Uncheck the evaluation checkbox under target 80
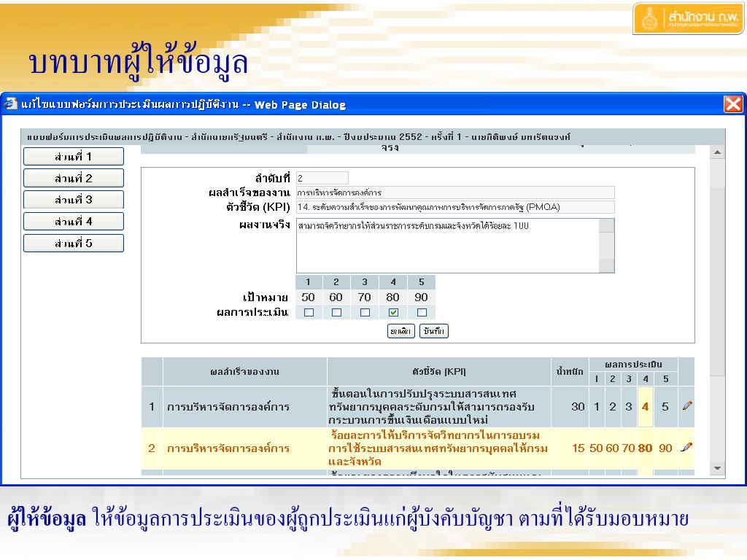747x560 pixels. click(393, 313)
